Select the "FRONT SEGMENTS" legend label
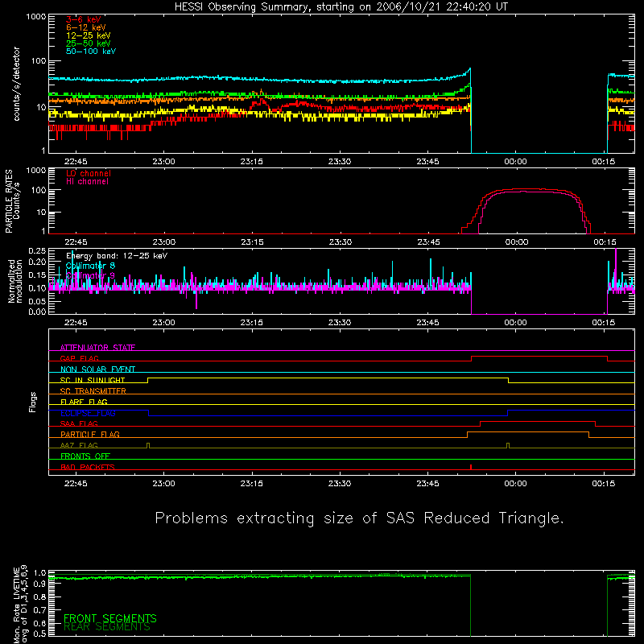This screenshot has height=644, width=644. [110, 618]
